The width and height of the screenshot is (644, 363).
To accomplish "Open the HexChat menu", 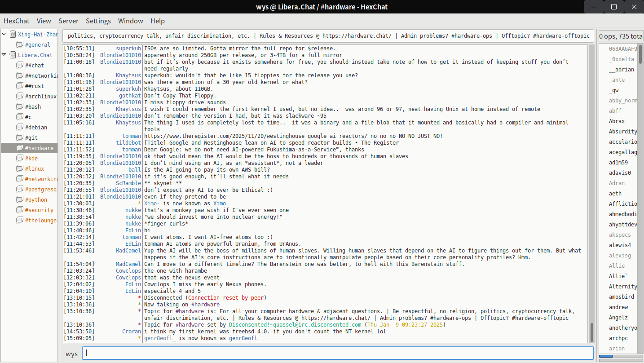I will [x=17, y=21].
